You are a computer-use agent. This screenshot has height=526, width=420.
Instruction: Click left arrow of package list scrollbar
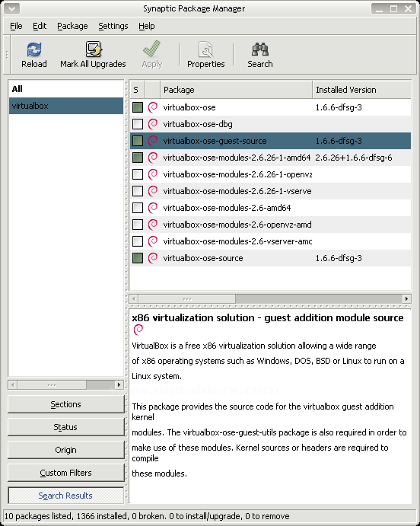(134, 298)
